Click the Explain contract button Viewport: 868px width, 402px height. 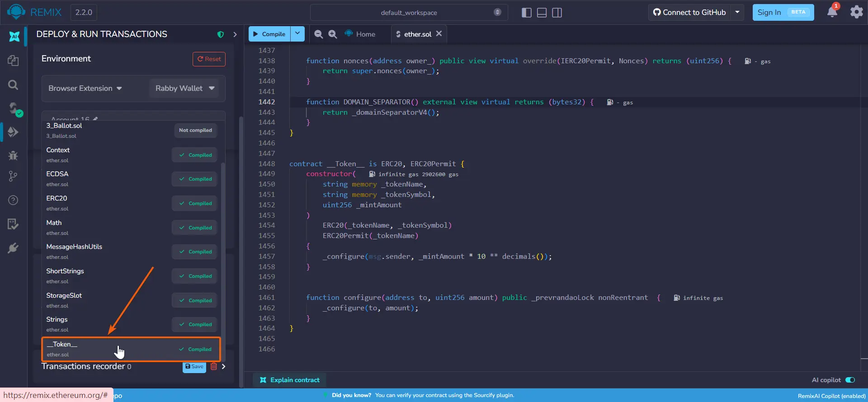click(x=290, y=380)
